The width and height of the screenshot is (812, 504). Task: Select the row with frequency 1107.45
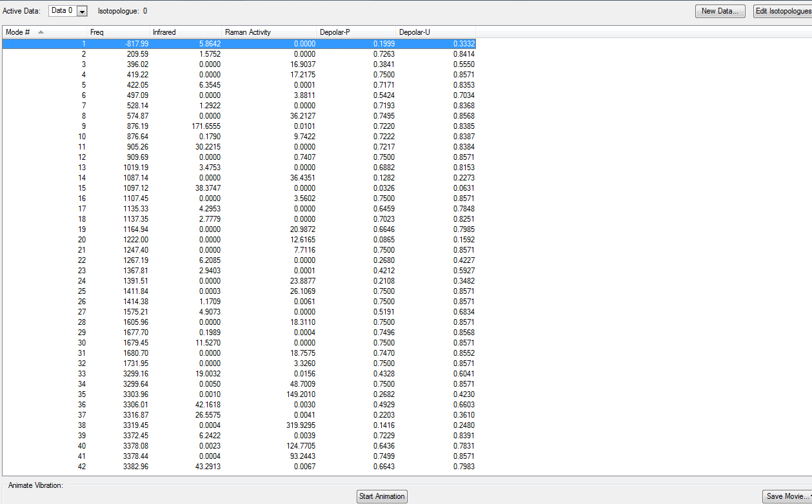pos(239,199)
